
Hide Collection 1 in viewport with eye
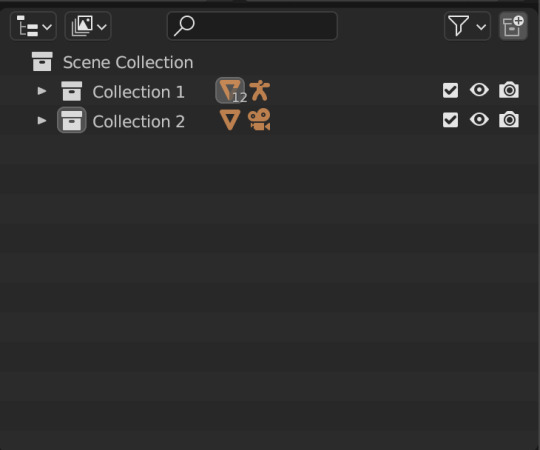point(479,90)
